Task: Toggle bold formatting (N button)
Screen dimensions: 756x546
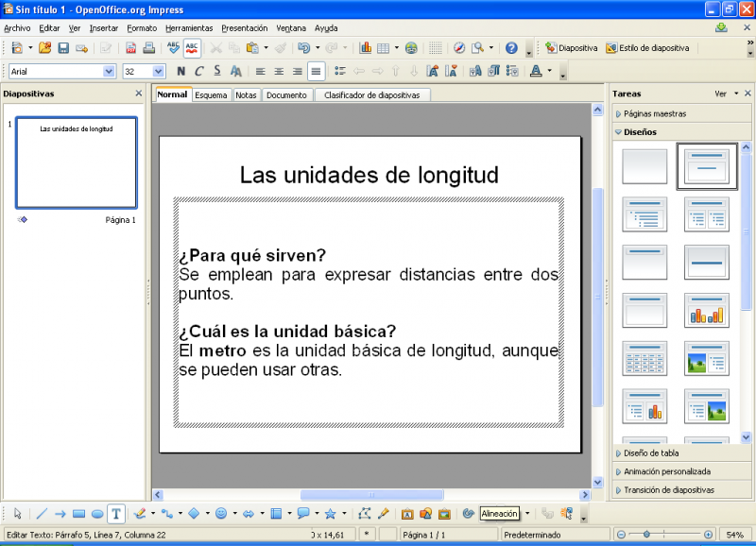Action: (180, 72)
